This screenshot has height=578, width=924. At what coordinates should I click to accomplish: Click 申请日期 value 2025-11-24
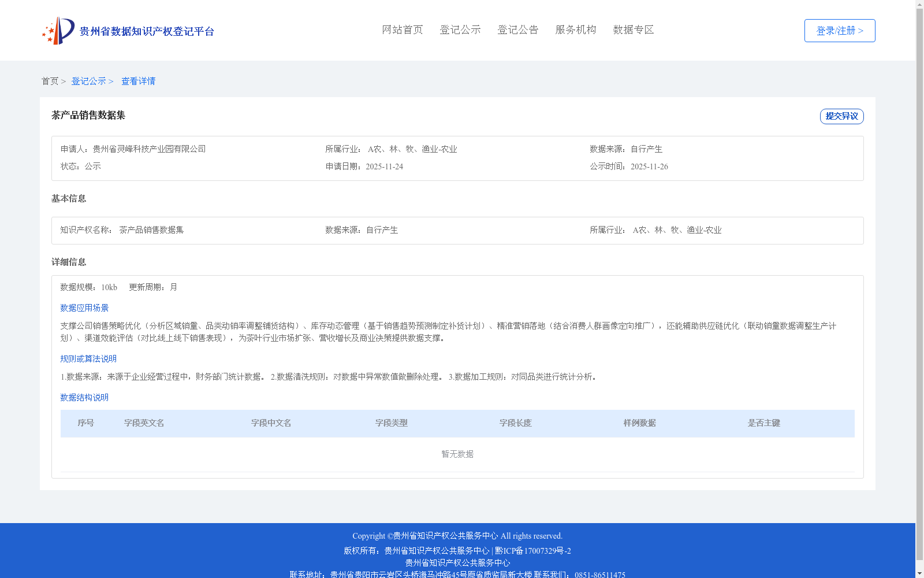tap(384, 166)
